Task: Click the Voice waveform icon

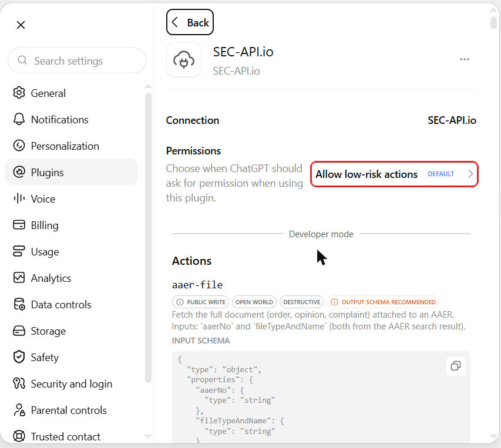Action: (19, 198)
